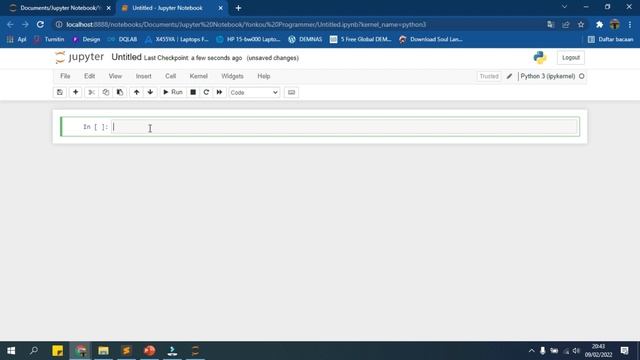Viewport: 640px width, 360px height.
Task: Show hidden system tray icons
Action: (531, 351)
